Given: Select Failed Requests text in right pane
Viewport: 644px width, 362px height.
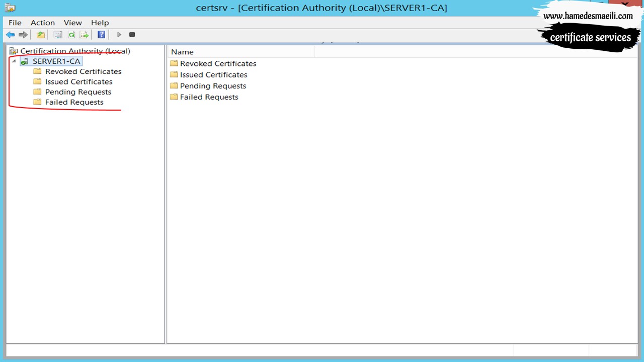Looking at the screenshot, I should 209,97.
